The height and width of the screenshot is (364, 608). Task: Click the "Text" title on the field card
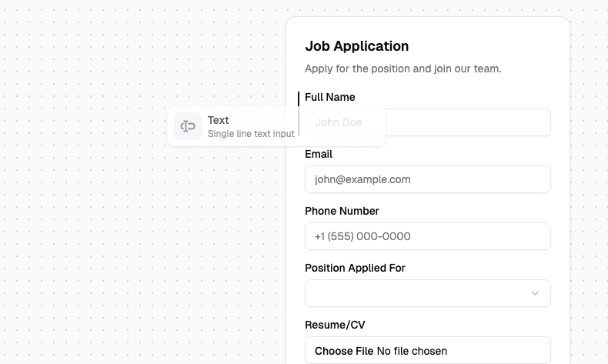tap(219, 120)
